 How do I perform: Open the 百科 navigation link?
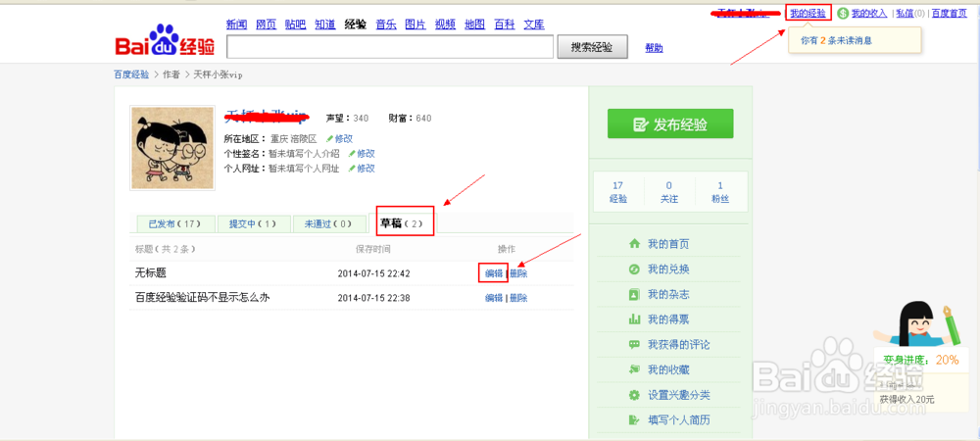[x=505, y=24]
